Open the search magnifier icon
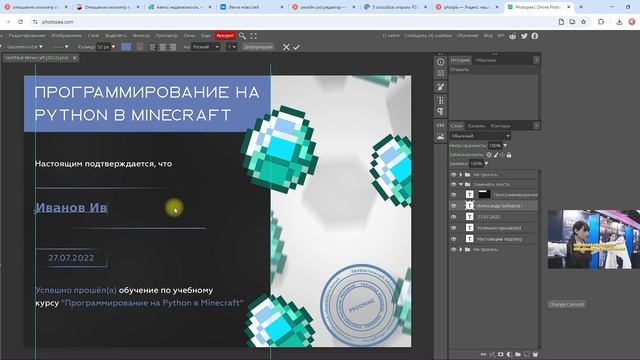This screenshot has height=360, width=640. [x=242, y=36]
